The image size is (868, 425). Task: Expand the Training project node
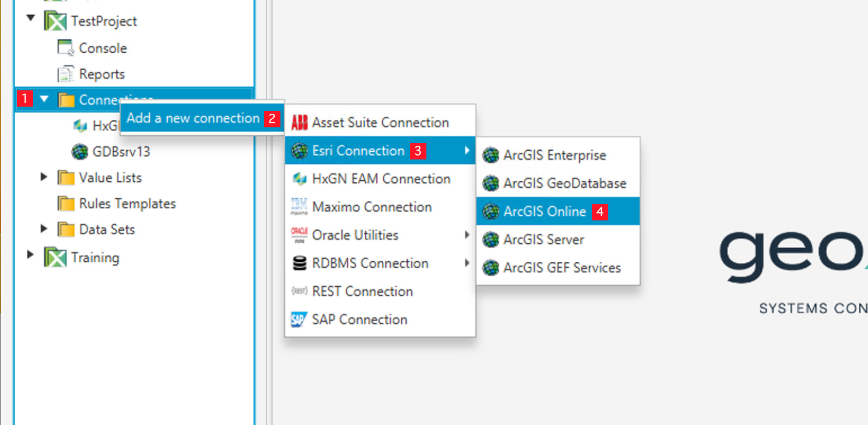(x=31, y=254)
